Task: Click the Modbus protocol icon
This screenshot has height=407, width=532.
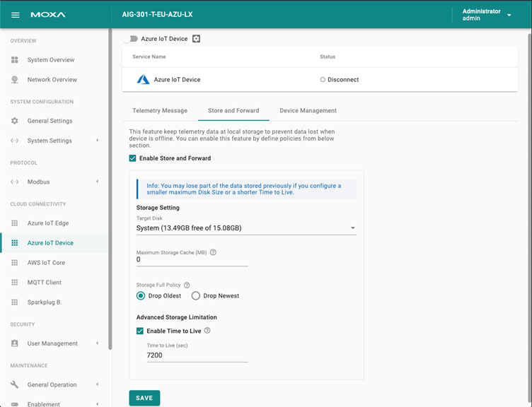Action: 15,182
